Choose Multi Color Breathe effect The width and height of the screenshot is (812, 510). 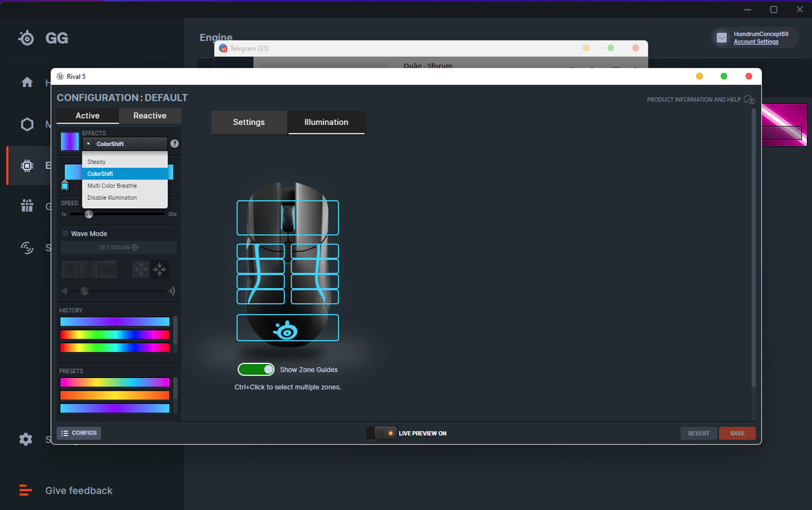tap(125, 186)
